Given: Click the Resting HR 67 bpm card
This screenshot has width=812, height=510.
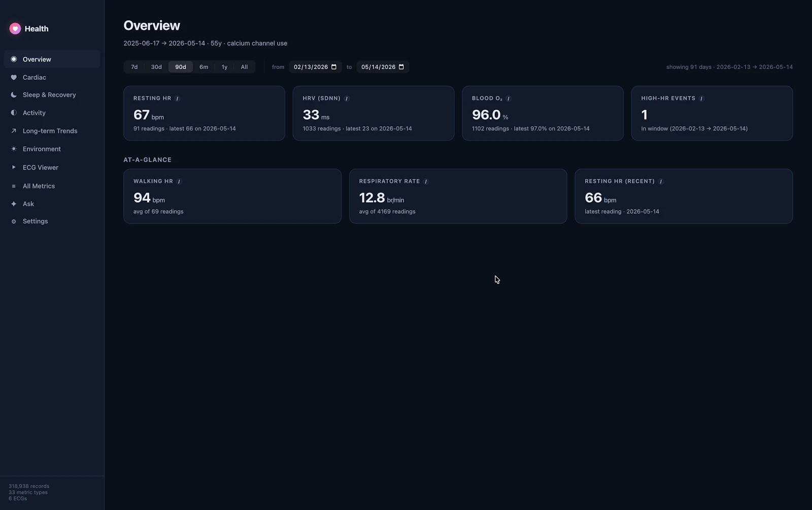Looking at the screenshot, I should [204, 113].
